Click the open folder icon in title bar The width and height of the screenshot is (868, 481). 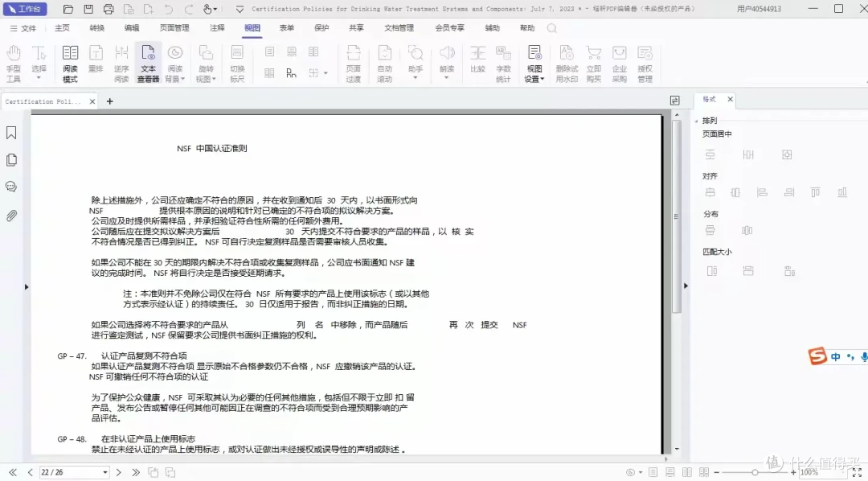point(68,9)
